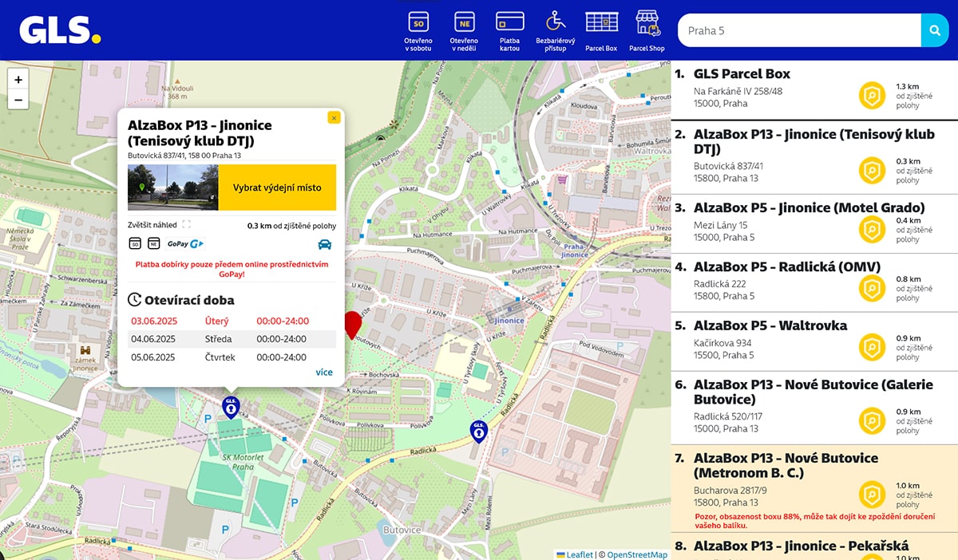
Task: Click the clock icon beside 'Otevírací doba'
Action: [135, 301]
